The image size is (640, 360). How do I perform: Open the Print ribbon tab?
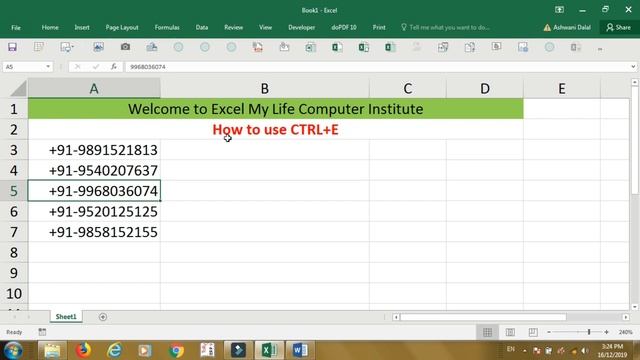379,27
